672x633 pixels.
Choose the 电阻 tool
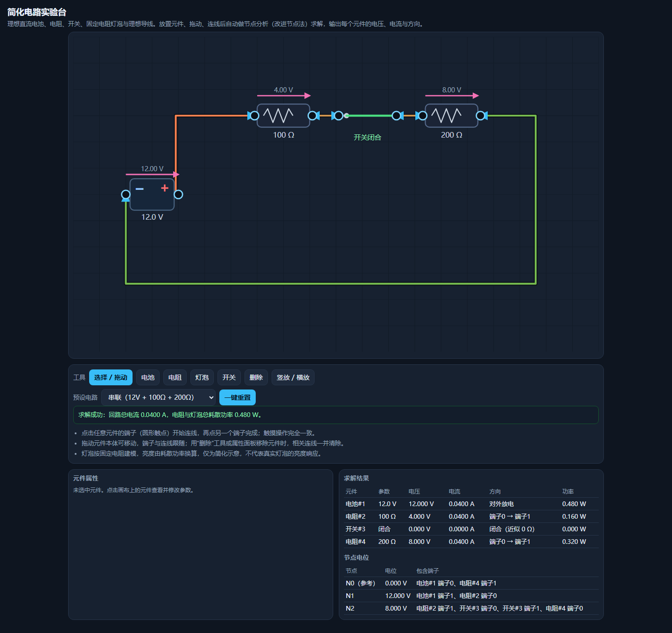coord(175,377)
